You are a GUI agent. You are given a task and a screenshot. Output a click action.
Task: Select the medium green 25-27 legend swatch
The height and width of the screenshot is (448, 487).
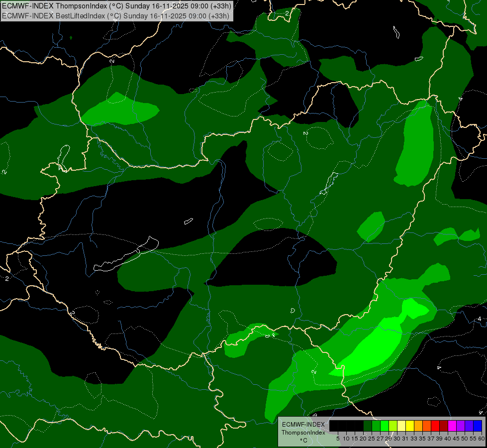376,426
